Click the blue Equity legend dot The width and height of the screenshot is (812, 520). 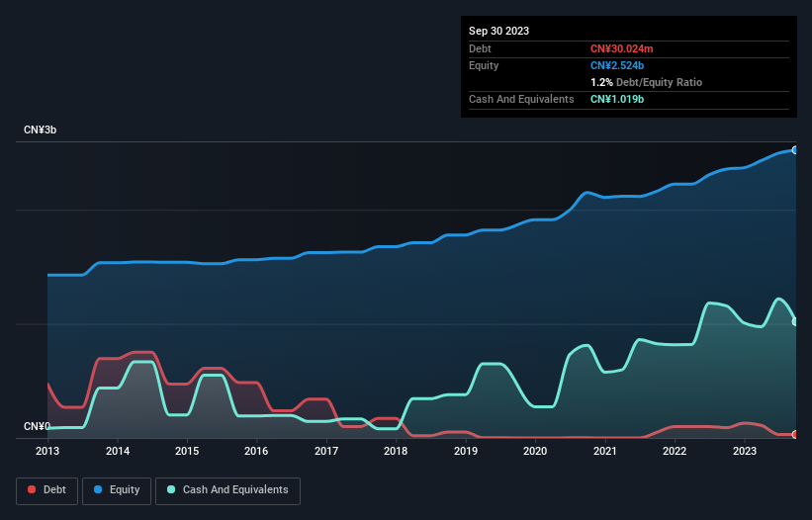pos(98,489)
